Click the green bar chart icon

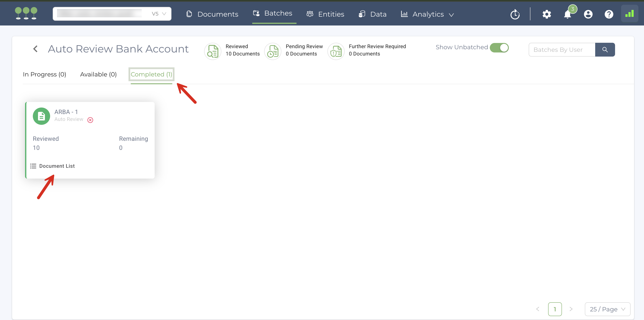coord(629,14)
